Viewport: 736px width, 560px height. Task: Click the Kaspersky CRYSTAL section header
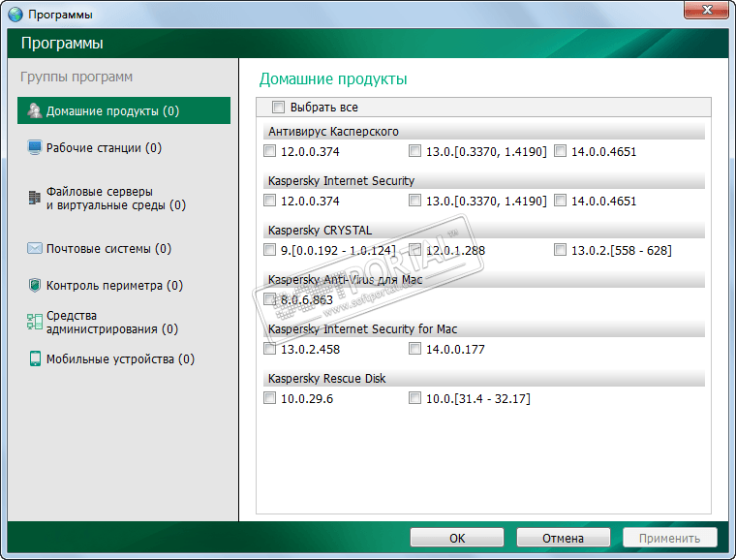pos(484,230)
